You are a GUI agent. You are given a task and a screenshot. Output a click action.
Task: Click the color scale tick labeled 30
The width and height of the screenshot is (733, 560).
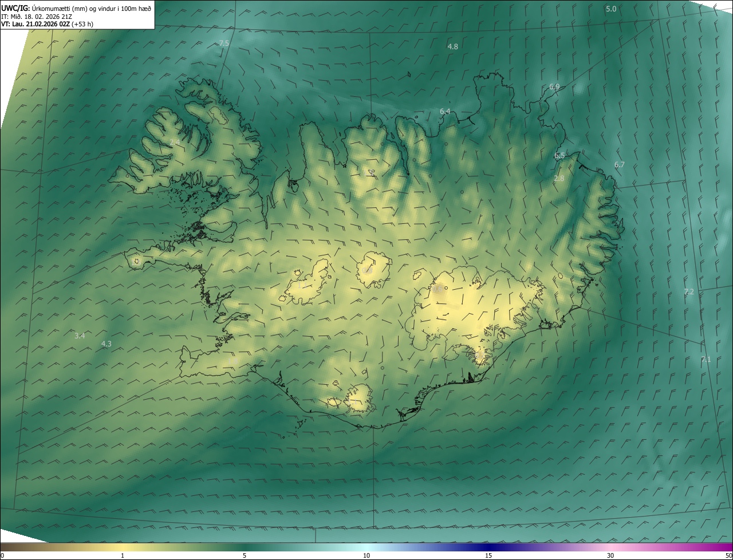pos(610,555)
